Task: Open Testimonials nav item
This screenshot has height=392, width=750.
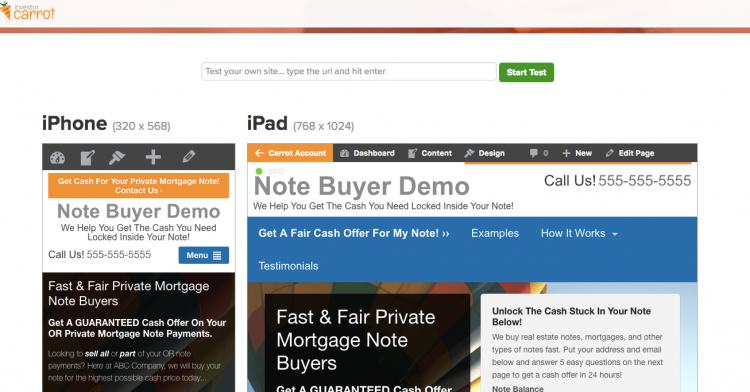Action: [288, 266]
